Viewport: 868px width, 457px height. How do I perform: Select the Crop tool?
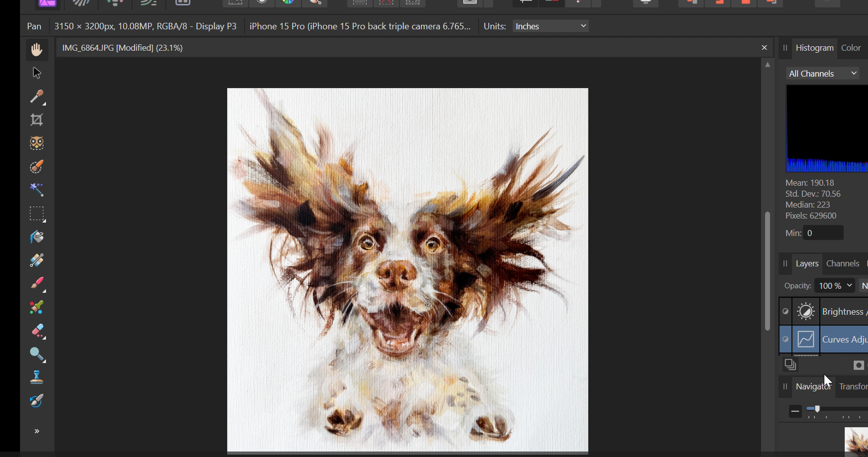37,120
